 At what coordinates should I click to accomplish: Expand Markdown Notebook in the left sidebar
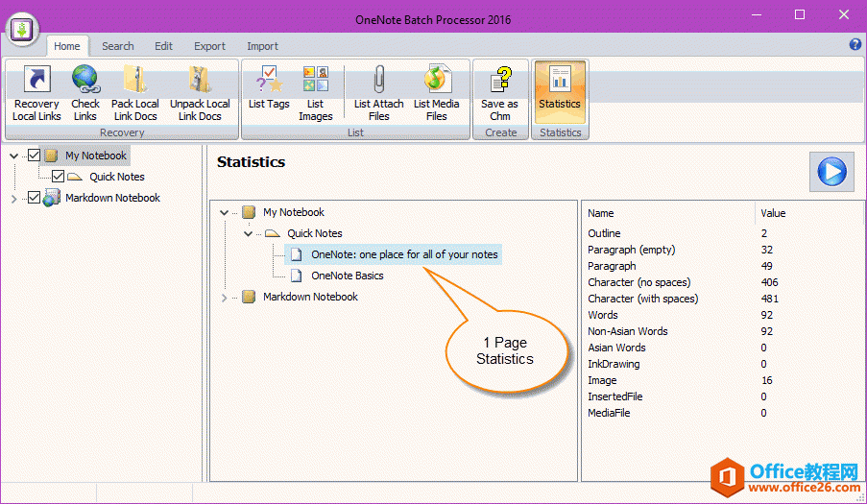(x=13, y=199)
